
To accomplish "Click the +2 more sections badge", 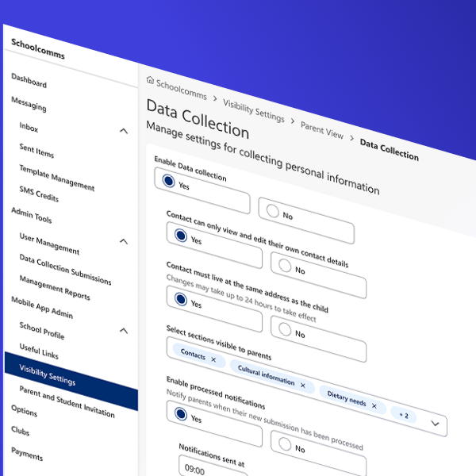I will tap(404, 415).
